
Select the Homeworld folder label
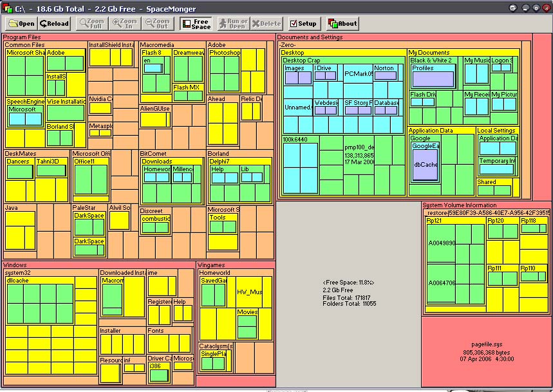(214, 273)
